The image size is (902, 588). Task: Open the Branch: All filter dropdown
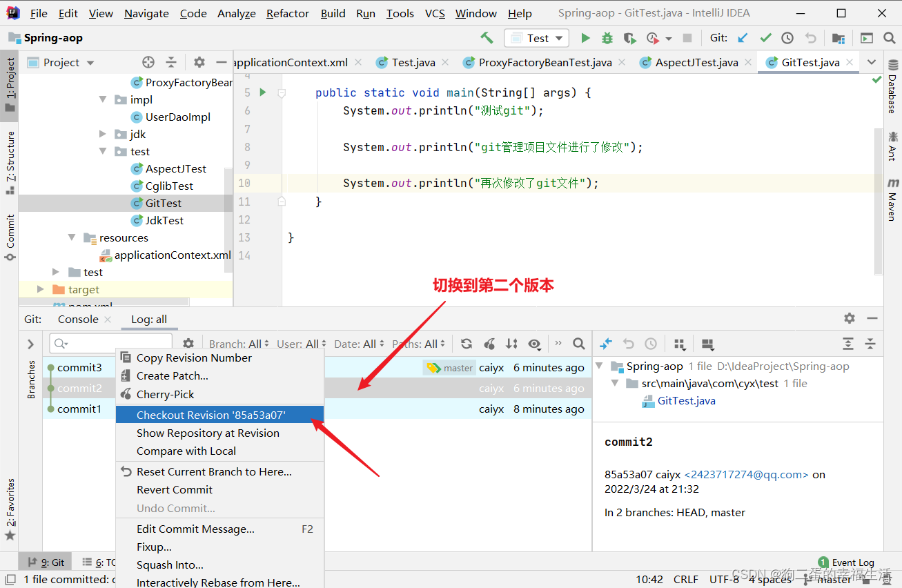click(239, 344)
